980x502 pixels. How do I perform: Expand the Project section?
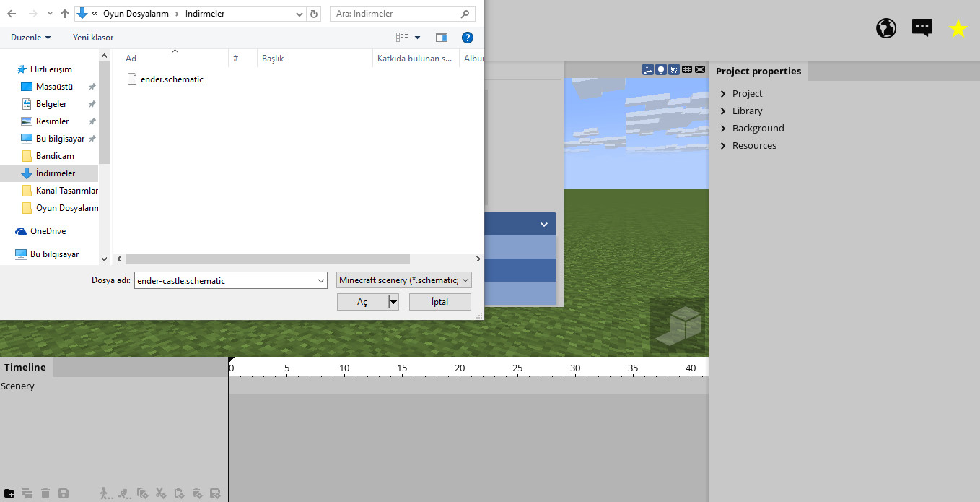723,93
